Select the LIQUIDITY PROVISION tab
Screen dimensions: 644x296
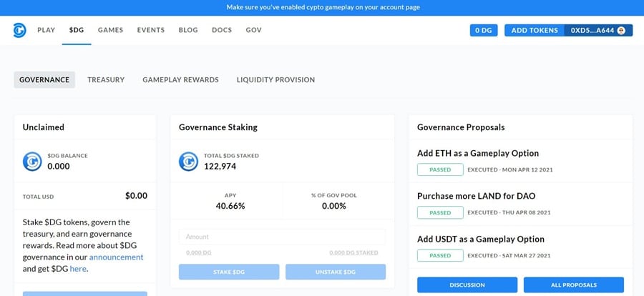275,80
